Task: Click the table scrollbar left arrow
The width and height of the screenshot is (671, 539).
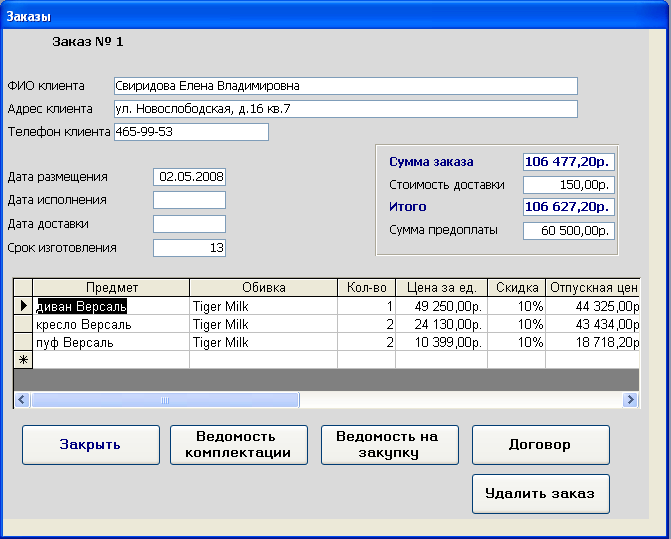Action: [21, 400]
